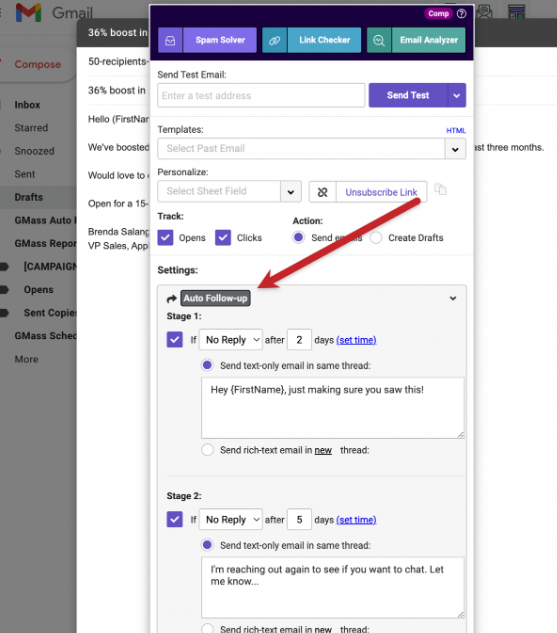This screenshot has width=557, height=633.
Task: Click the Stage 2 days number field
Action: pos(299,520)
